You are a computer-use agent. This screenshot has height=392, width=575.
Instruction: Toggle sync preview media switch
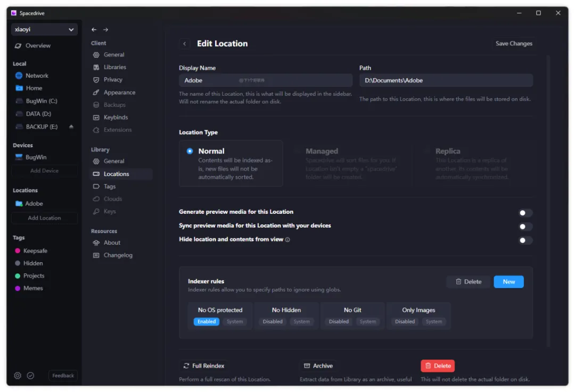click(x=525, y=227)
